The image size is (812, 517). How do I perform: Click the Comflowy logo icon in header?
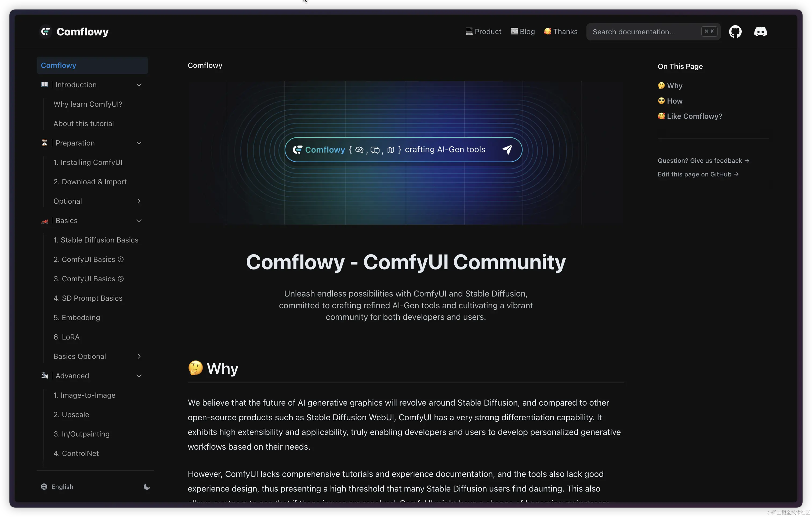coord(46,32)
